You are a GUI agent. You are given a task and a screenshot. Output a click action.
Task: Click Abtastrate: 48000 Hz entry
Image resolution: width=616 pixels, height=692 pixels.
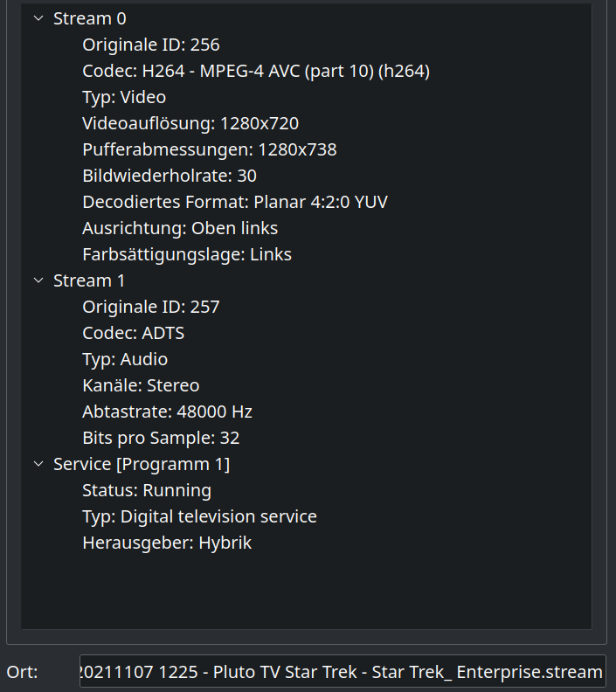pyautogui.click(x=167, y=412)
